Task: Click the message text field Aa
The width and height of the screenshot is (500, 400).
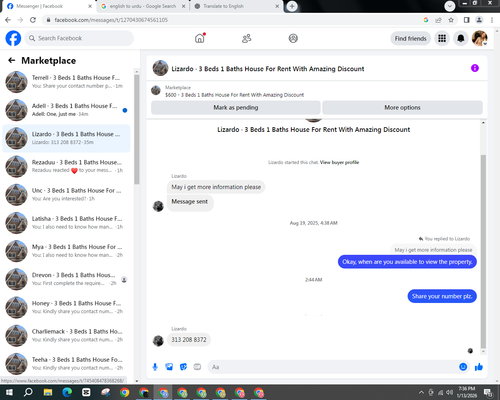Action: pos(333,367)
